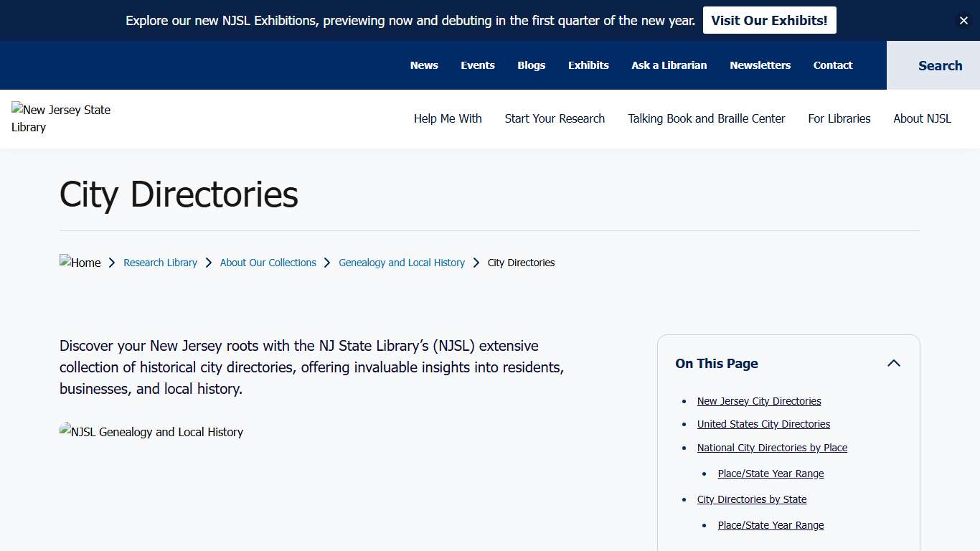Expand the Help Me With menu
Image resolution: width=980 pixels, height=551 pixels.
coord(448,118)
